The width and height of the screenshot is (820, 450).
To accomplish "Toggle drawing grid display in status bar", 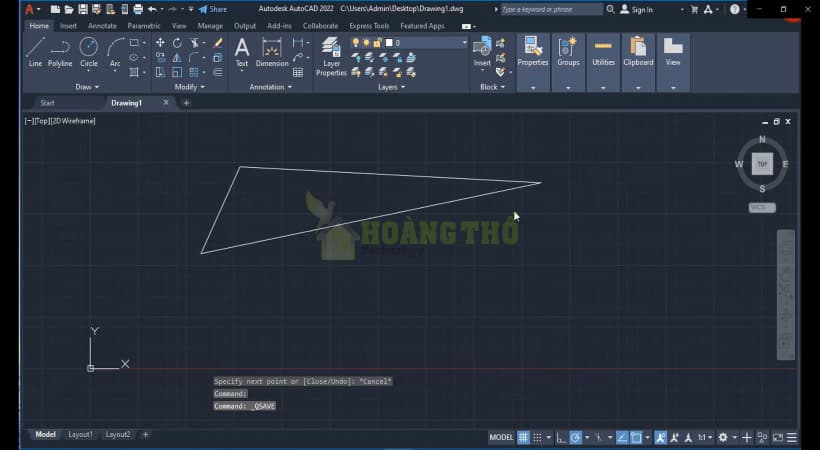I will 523,437.
